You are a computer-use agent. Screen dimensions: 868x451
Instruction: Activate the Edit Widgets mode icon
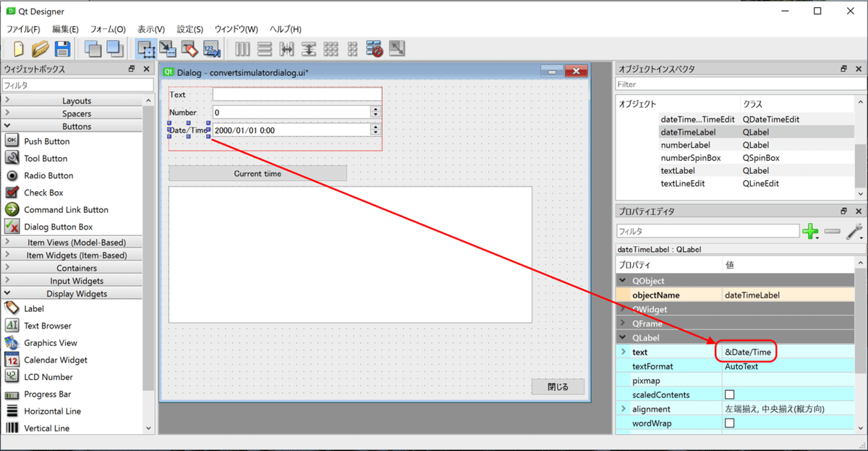click(x=146, y=49)
